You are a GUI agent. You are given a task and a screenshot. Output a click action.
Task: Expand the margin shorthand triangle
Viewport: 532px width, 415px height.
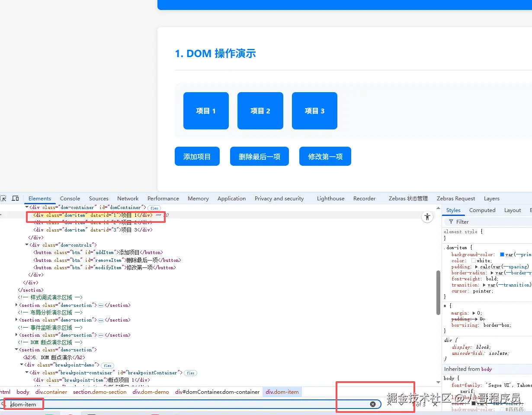tap(474, 313)
